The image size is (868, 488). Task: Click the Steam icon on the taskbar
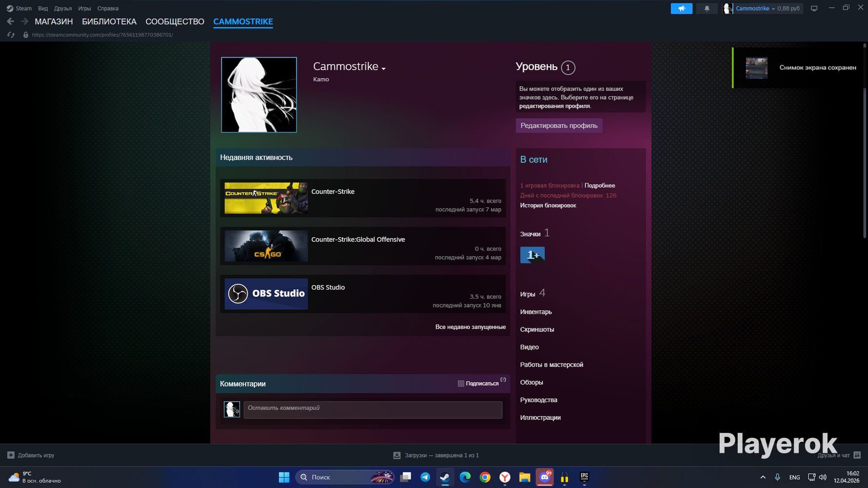tap(445, 477)
